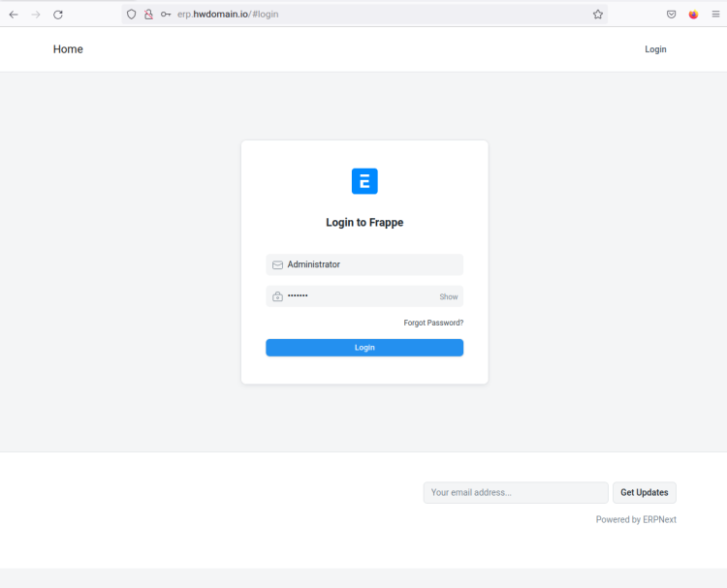Open the Firefox account avatar icon
Viewport: 727px width, 588px height.
click(x=693, y=15)
